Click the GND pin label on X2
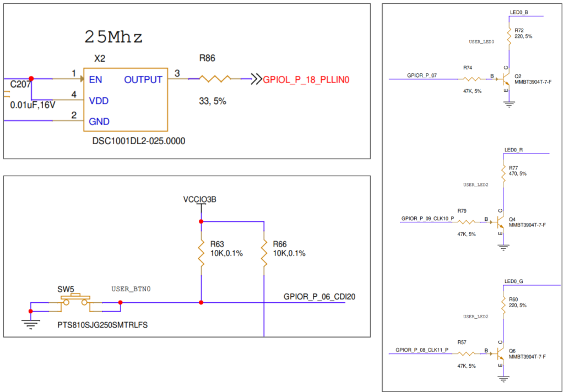Image resolution: width=564 pixels, height=392 pixels. 99,122
